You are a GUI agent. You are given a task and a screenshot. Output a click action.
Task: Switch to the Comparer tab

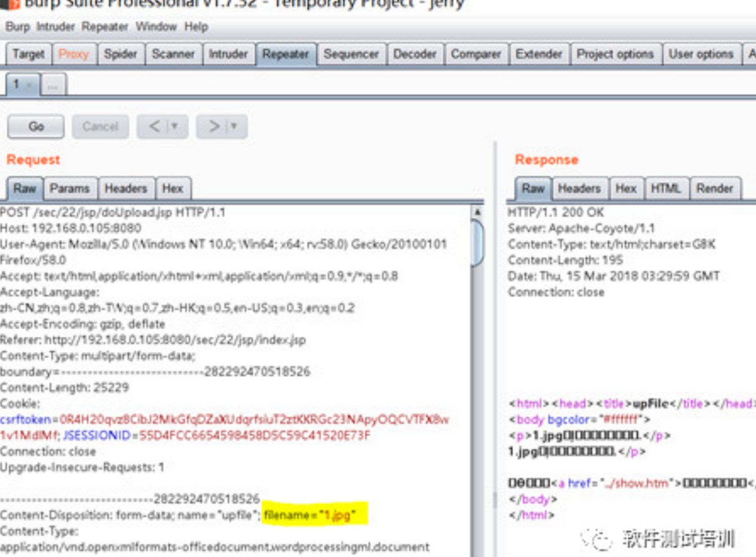click(x=476, y=54)
